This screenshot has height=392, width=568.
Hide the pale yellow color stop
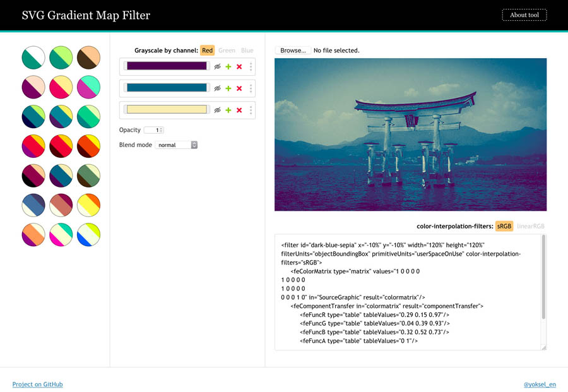[x=217, y=110]
